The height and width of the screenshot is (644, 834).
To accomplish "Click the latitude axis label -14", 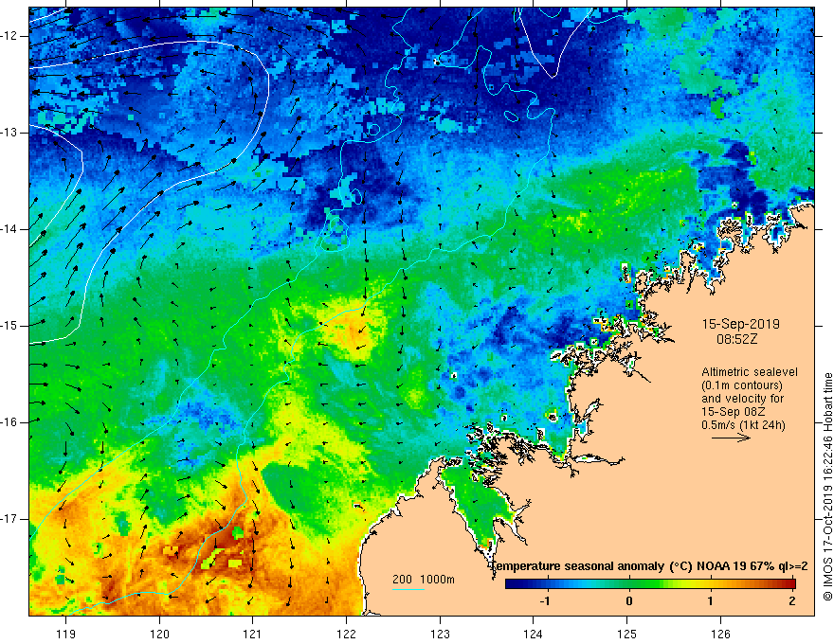I will click(x=9, y=229).
